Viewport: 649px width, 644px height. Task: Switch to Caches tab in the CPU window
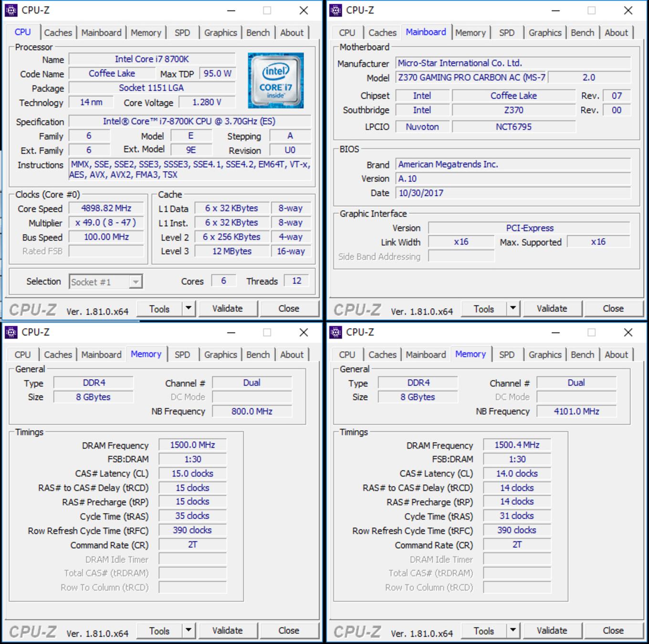(58, 32)
